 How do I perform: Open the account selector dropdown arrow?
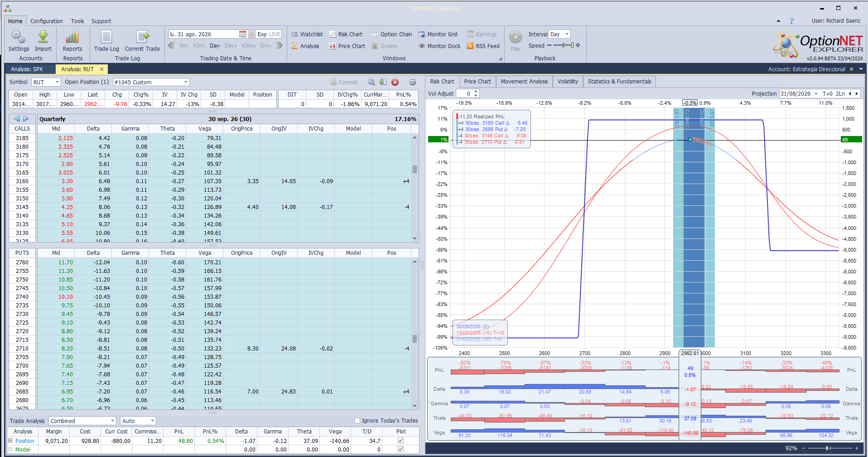coord(861,69)
